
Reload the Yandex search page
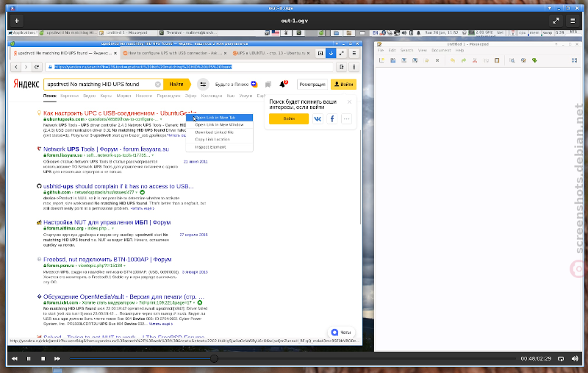[x=36, y=67]
